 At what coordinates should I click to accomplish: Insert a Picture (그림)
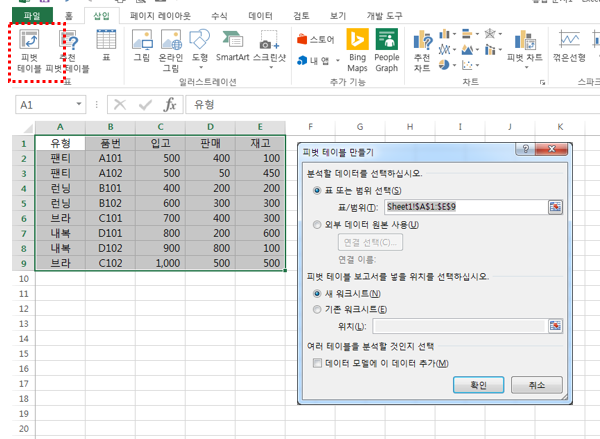point(142,45)
